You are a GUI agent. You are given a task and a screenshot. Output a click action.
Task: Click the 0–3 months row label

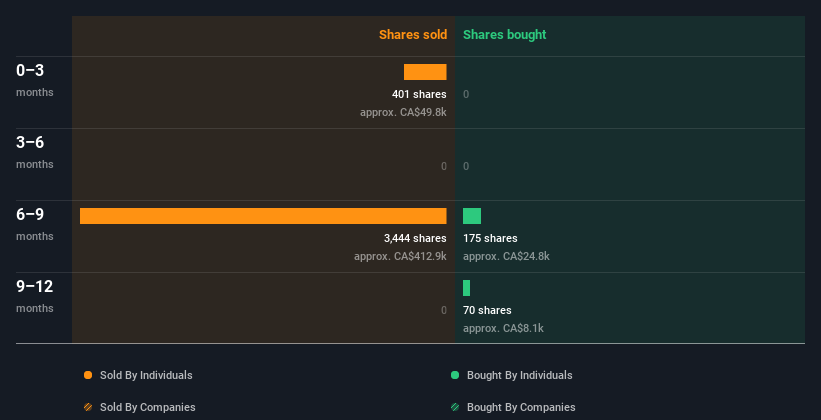pyautogui.click(x=35, y=80)
